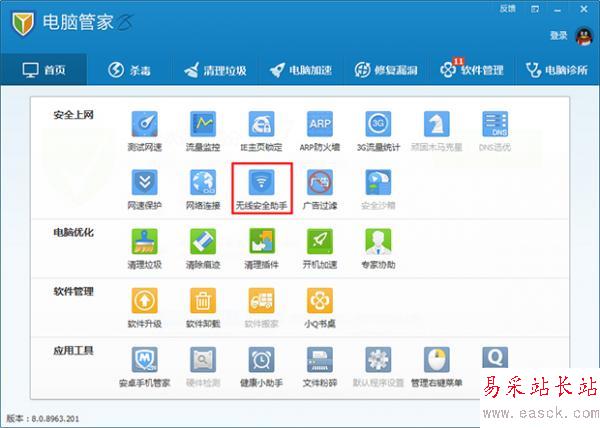600x428 pixels.
Task: Open the 安全沙箱 sandbox tool
Action: [378, 190]
